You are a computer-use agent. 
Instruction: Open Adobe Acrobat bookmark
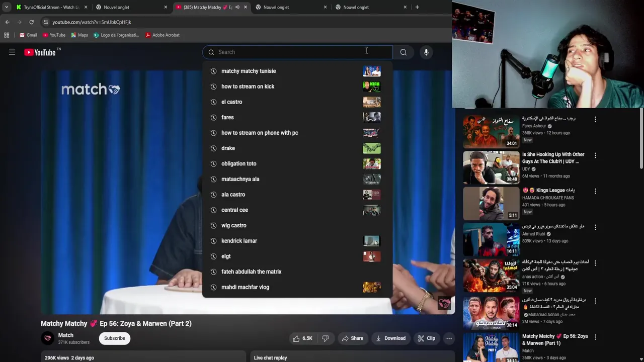163,35
